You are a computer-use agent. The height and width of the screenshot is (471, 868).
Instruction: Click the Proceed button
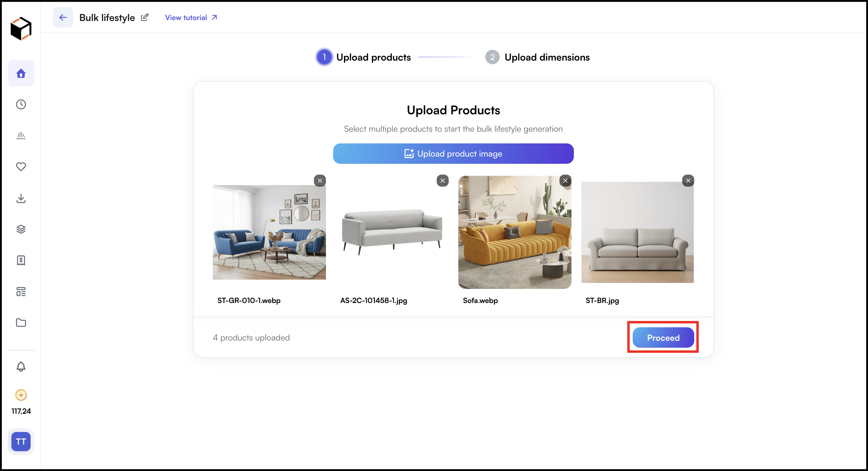click(x=663, y=337)
